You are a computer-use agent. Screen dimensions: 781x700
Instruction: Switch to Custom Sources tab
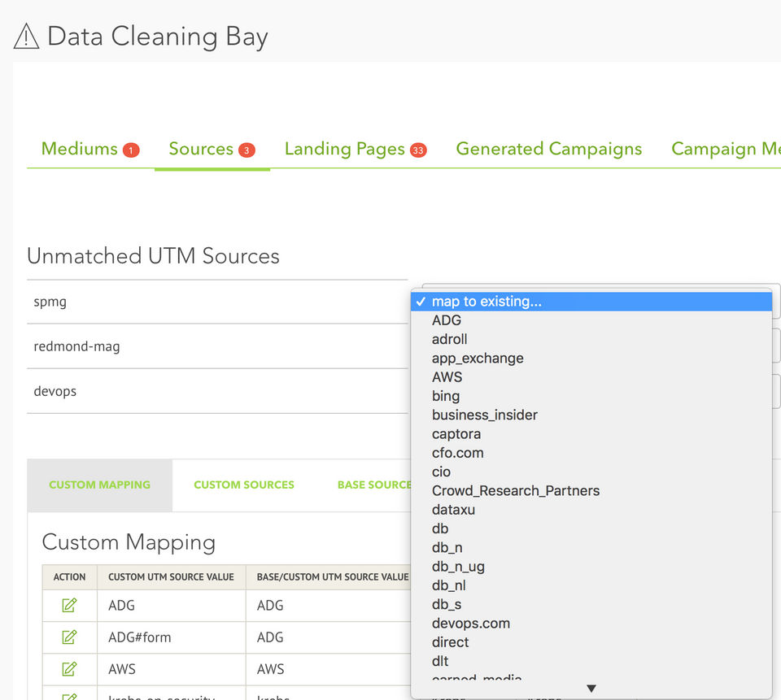click(244, 485)
